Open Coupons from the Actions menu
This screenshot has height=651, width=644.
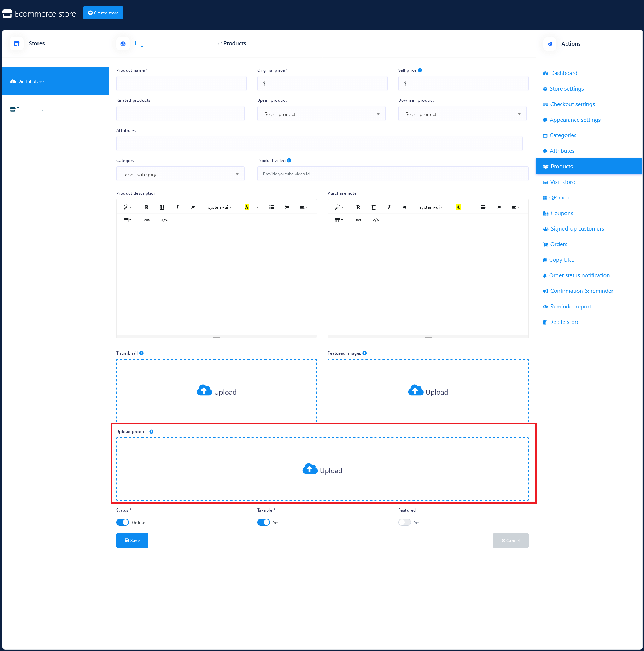[562, 213]
